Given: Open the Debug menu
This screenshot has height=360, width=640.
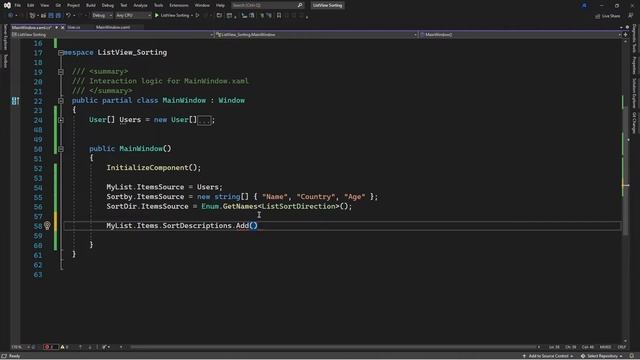Looking at the screenshot, I should point(108,5).
